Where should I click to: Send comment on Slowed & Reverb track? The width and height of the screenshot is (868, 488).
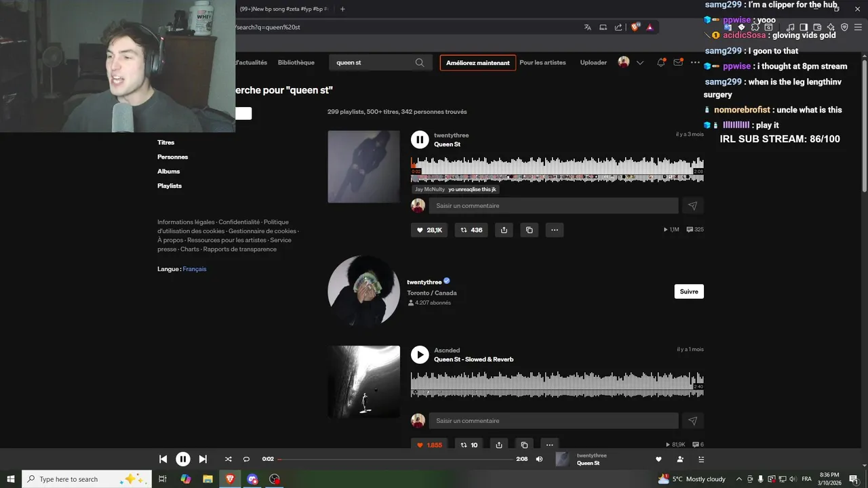tap(692, 421)
